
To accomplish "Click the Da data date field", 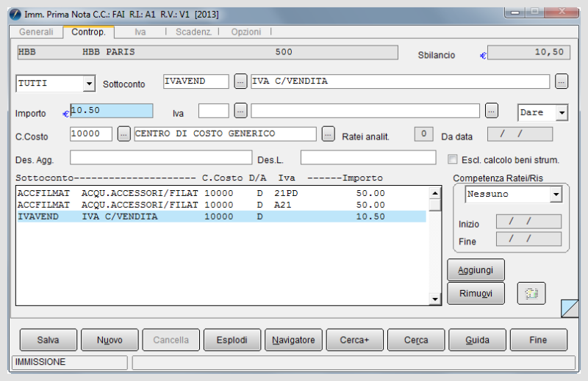I will coord(520,134).
